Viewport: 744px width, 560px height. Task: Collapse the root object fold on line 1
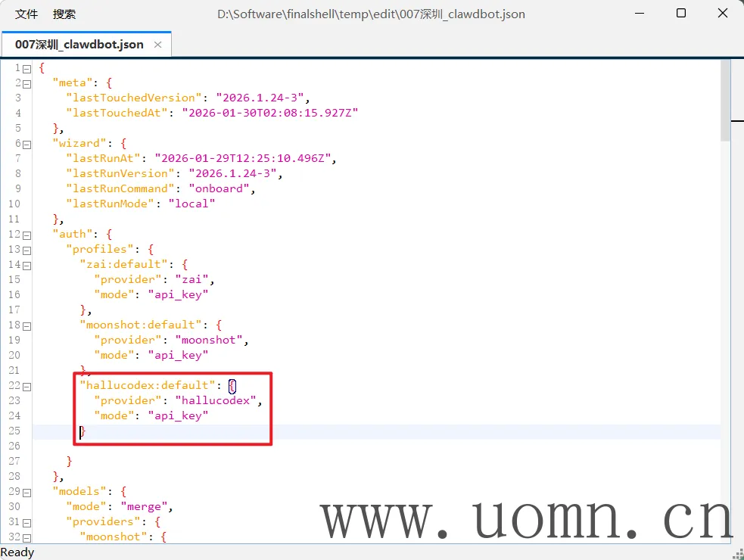point(27,68)
